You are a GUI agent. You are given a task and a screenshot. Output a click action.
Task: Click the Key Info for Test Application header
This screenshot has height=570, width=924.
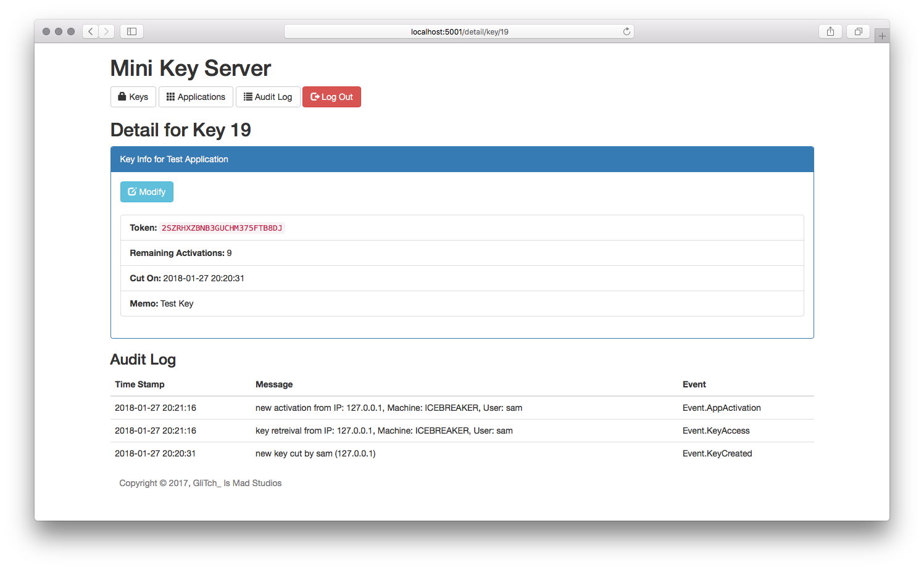pos(462,159)
